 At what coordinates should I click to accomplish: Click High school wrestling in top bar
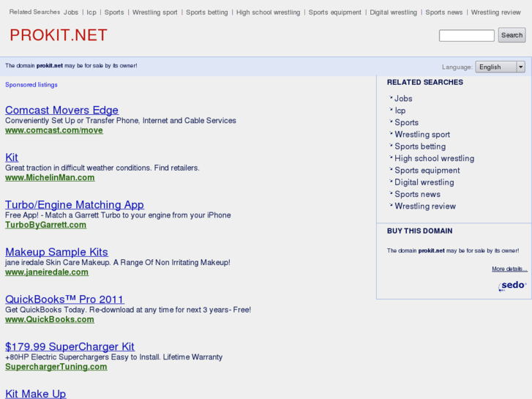tap(268, 12)
